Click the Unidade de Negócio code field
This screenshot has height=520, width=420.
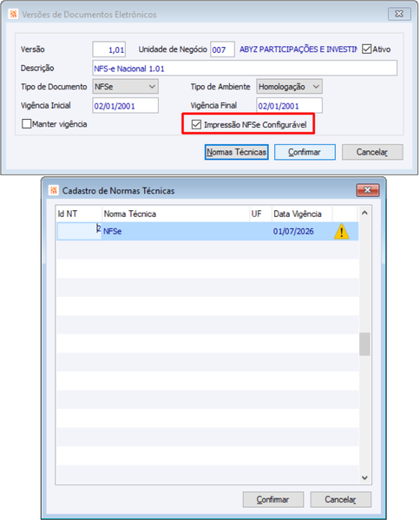pyautogui.click(x=222, y=49)
